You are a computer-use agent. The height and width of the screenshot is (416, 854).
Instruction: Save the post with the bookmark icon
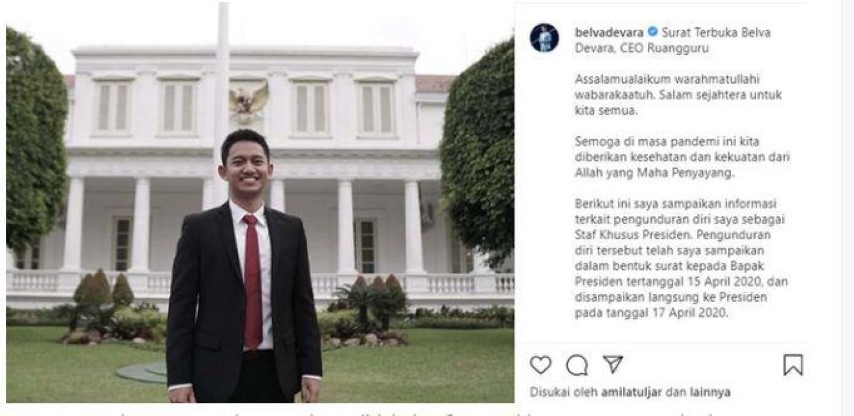(793, 365)
